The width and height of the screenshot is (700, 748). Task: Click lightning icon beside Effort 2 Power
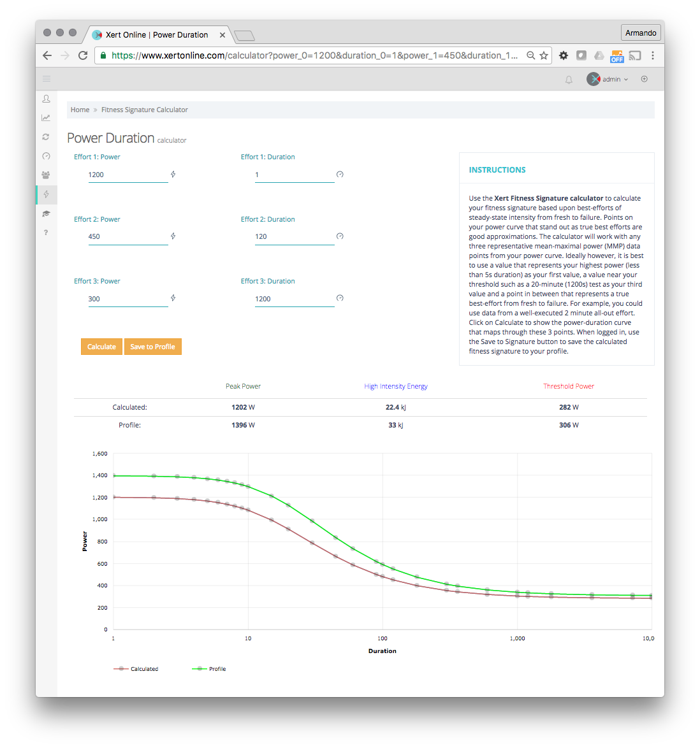coord(173,236)
